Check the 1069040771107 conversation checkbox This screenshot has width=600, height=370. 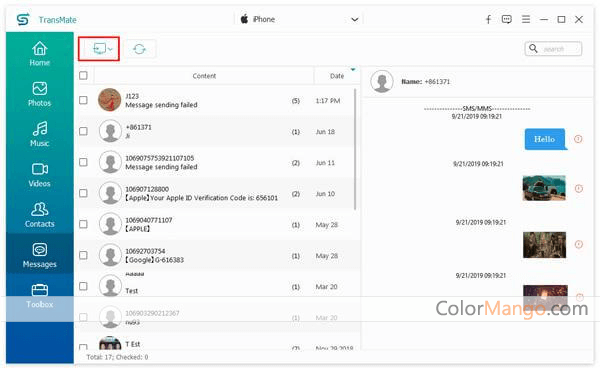point(83,224)
